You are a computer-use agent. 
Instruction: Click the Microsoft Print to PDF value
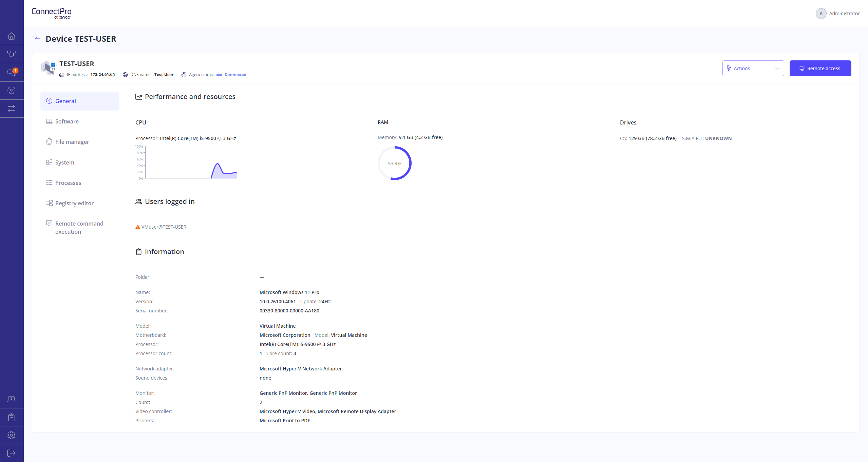(285, 421)
